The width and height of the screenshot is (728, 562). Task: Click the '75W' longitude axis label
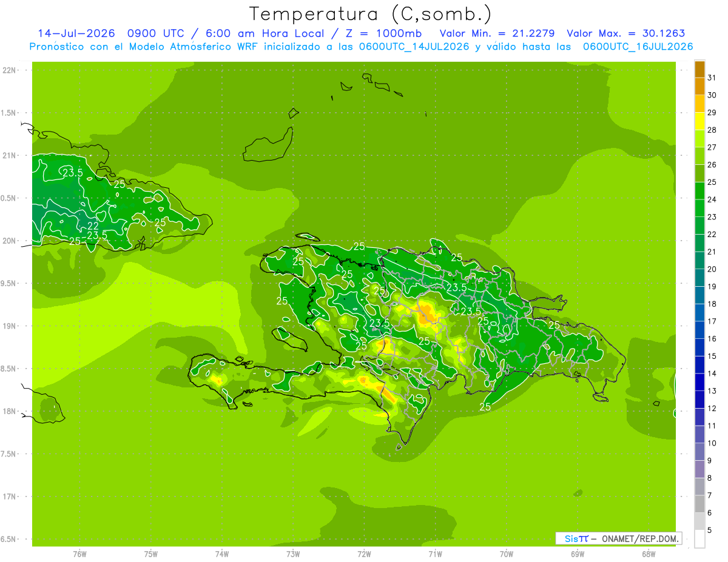pyautogui.click(x=151, y=554)
